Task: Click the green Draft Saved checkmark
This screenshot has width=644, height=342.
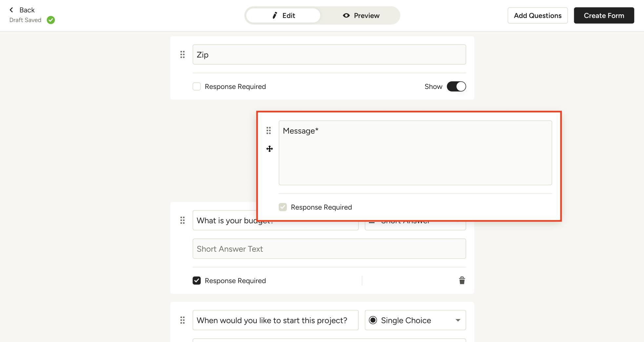Action: click(x=51, y=20)
